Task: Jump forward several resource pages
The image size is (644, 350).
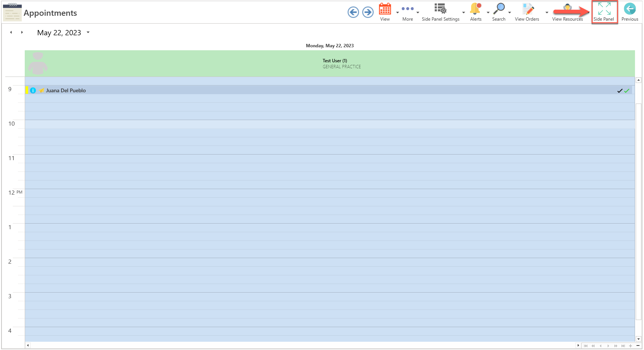Action: click(616, 346)
